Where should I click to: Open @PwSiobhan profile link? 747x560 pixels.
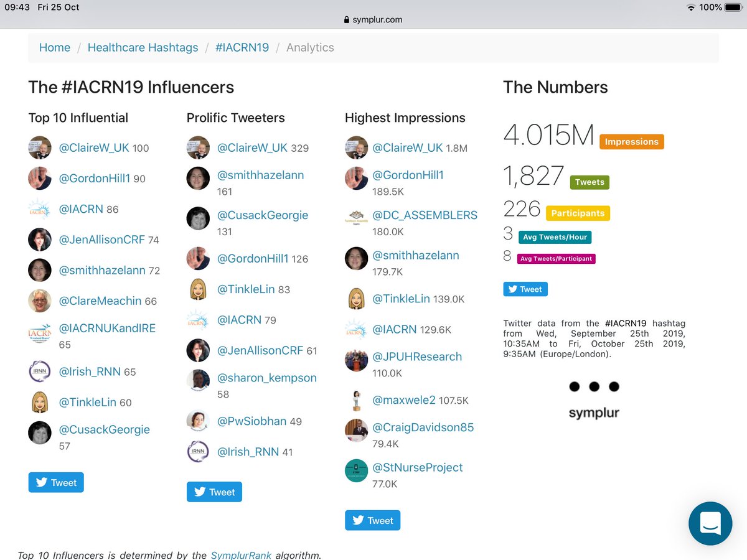251,421
